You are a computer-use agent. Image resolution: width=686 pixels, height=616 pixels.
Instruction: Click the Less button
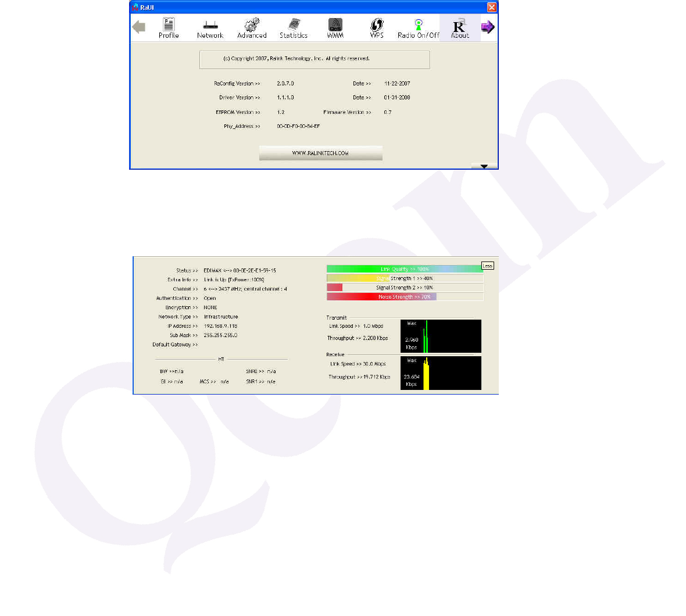click(487, 266)
